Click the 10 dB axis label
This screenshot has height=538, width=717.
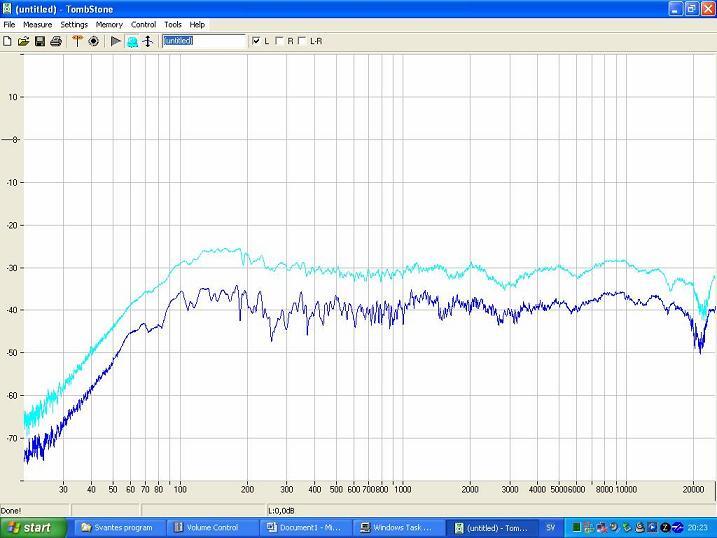[x=13, y=97]
